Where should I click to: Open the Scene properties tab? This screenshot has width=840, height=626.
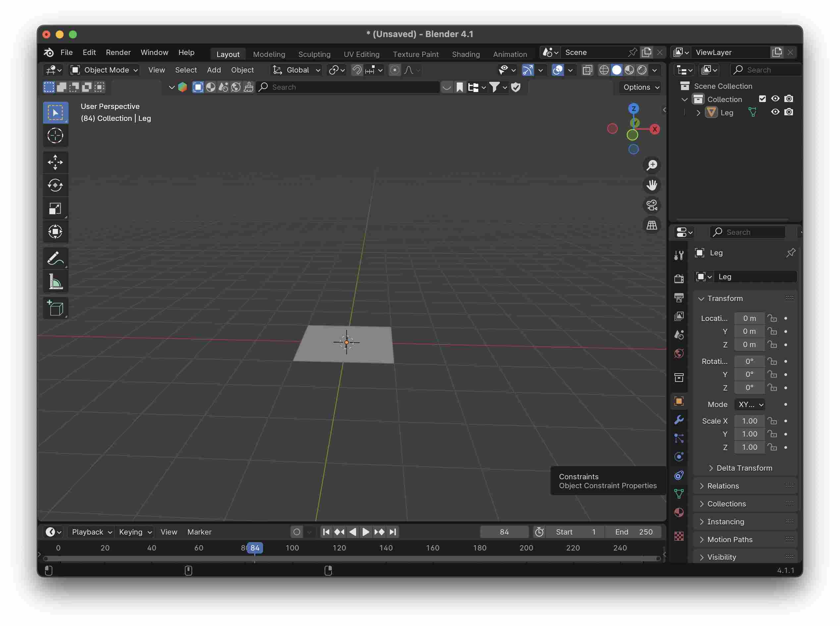[x=679, y=335]
